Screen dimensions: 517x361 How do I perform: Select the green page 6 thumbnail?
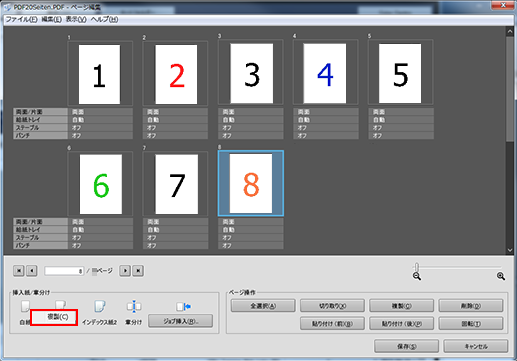[101, 184]
